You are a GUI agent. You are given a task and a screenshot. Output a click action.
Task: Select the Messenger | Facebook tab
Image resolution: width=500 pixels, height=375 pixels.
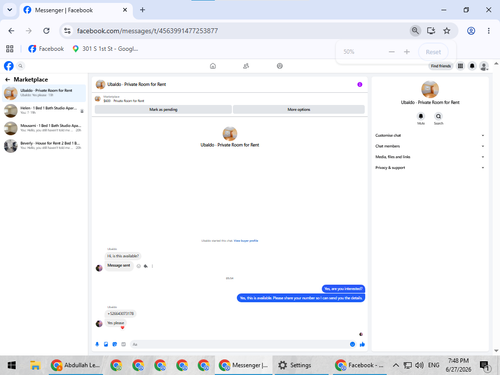[76, 10]
